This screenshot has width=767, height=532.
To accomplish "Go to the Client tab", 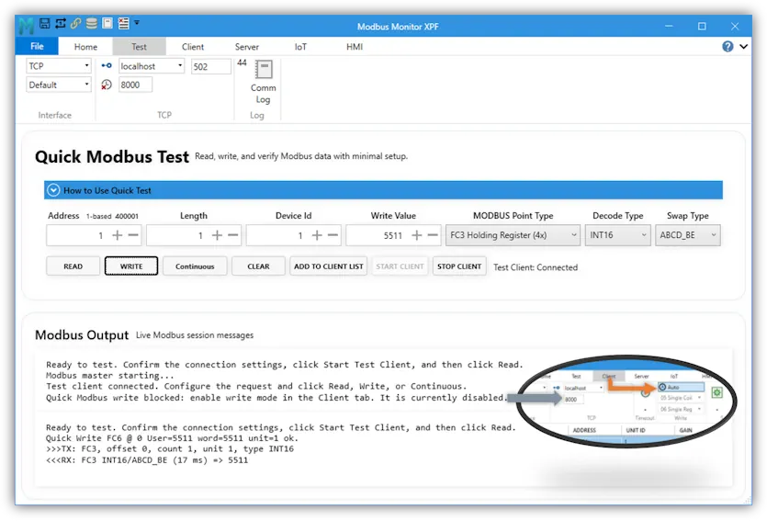I will pyautogui.click(x=193, y=47).
